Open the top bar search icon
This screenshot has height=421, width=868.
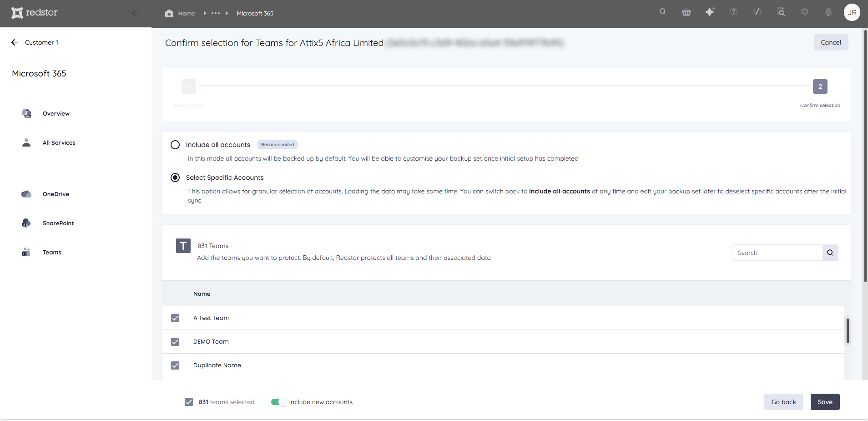(x=663, y=12)
